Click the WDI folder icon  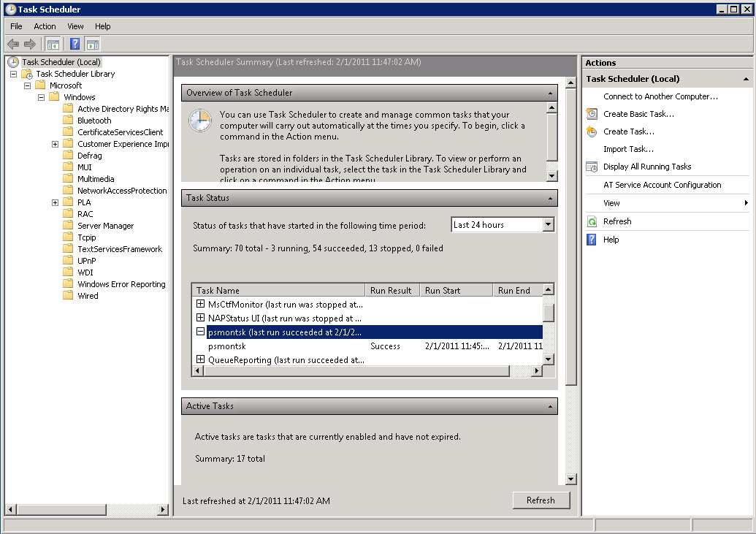tap(69, 272)
